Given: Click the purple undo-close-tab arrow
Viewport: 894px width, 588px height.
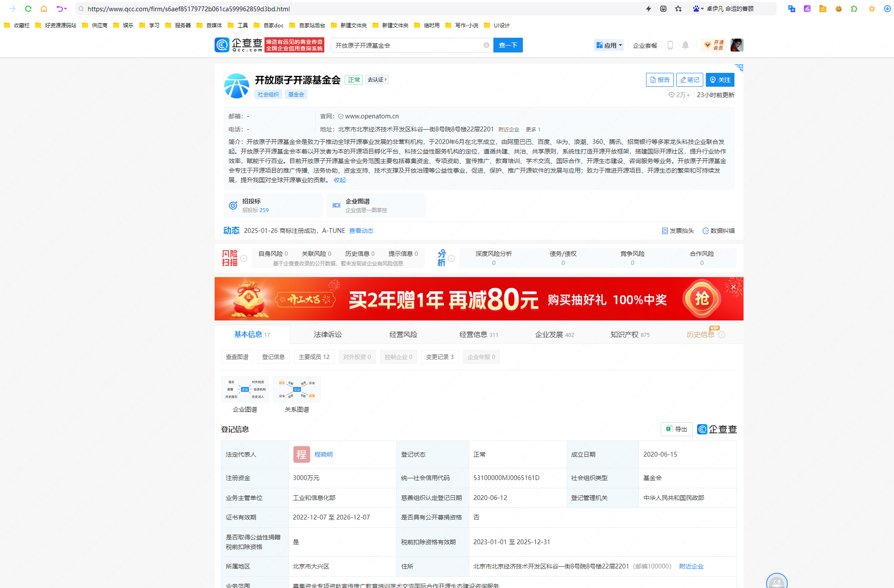Looking at the screenshot, I should [x=60, y=9].
